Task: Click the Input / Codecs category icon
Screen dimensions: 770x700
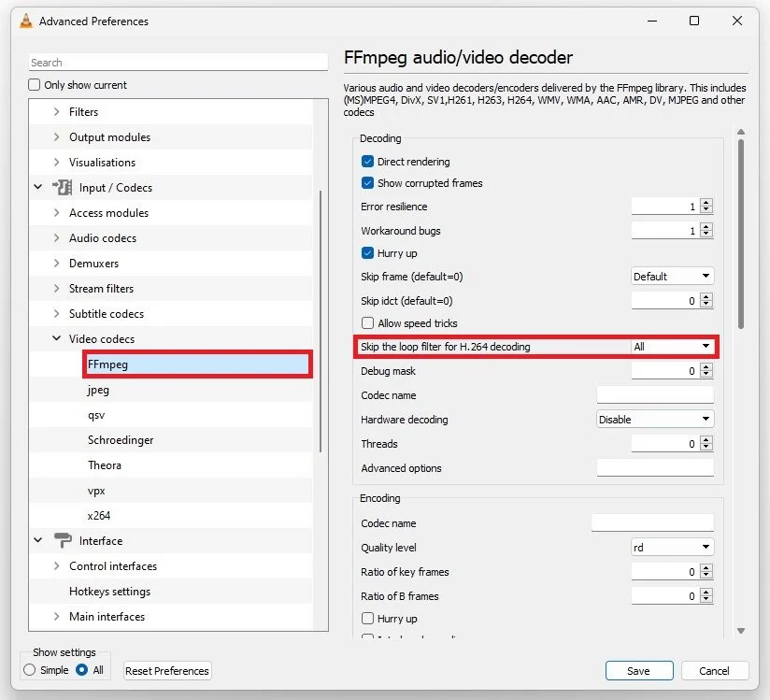Action: 63,187
